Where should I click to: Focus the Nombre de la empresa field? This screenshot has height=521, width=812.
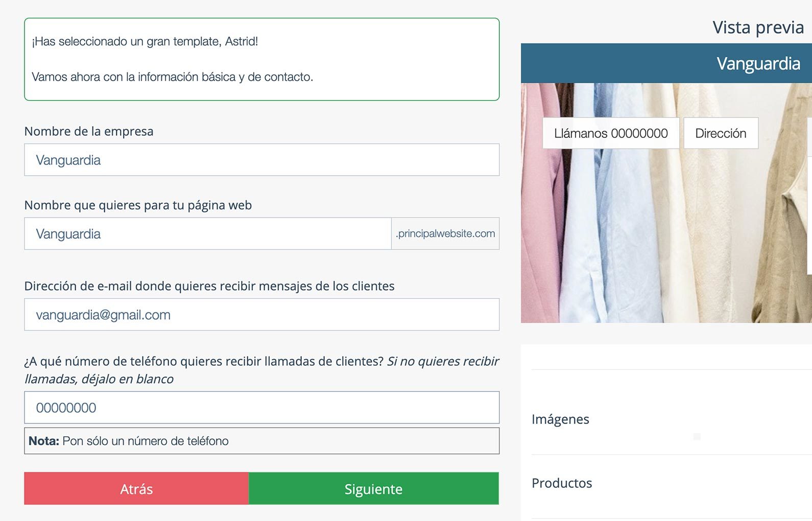point(261,160)
